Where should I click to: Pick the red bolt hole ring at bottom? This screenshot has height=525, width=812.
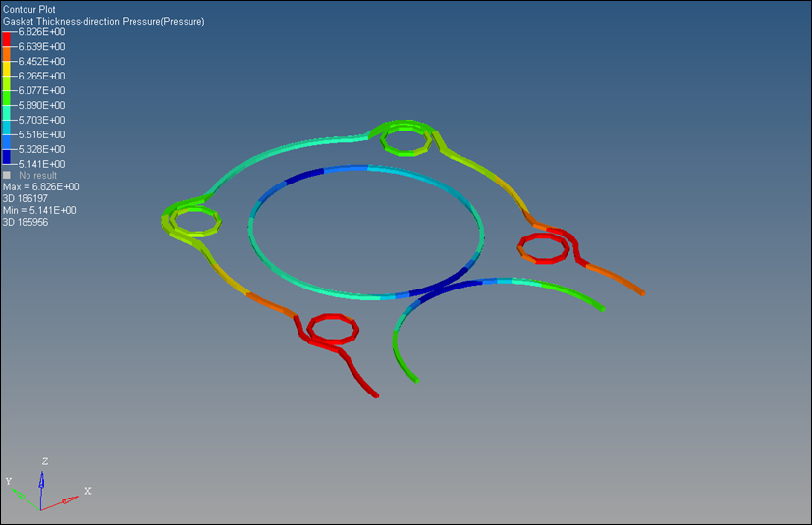[331, 328]
